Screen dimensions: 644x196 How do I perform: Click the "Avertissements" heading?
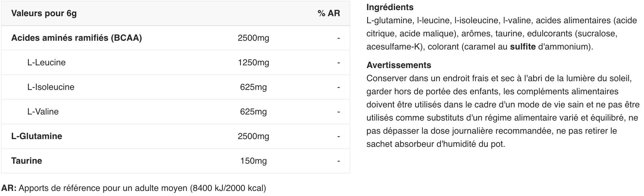tap(398, 65)
